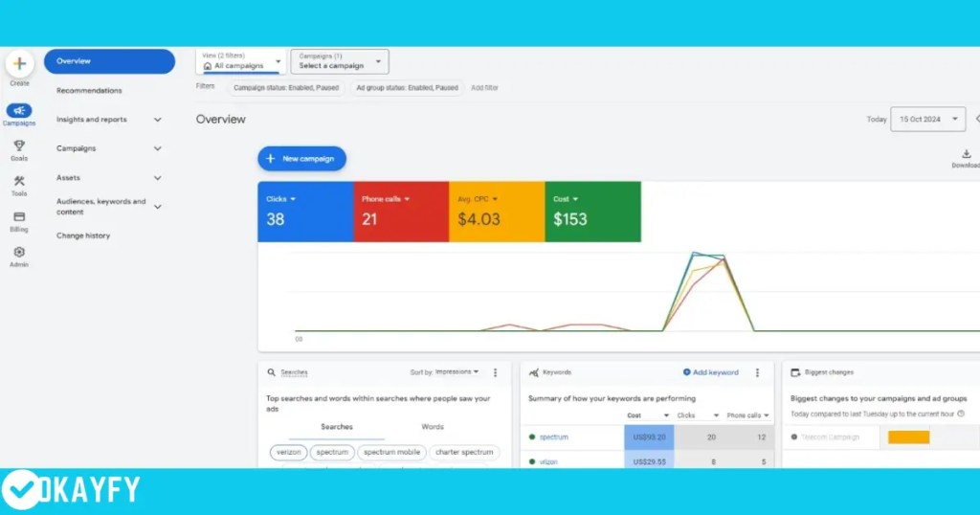Expand the Assets sidebar section
This screenshot has width=980, height=515.
158,178
